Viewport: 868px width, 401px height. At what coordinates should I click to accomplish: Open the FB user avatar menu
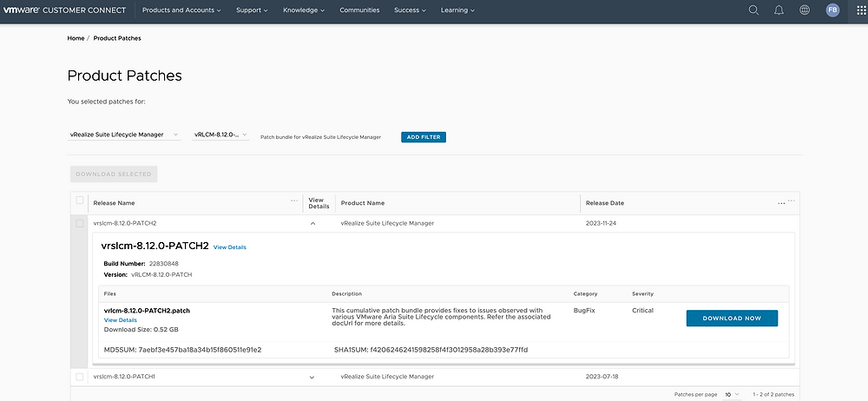pos(832,10)
